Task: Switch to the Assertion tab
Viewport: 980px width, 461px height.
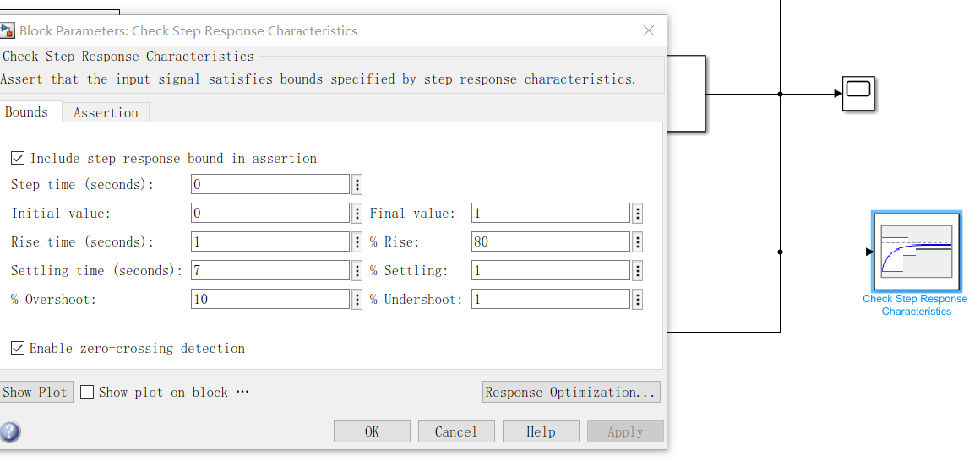Action: [106, 112]
